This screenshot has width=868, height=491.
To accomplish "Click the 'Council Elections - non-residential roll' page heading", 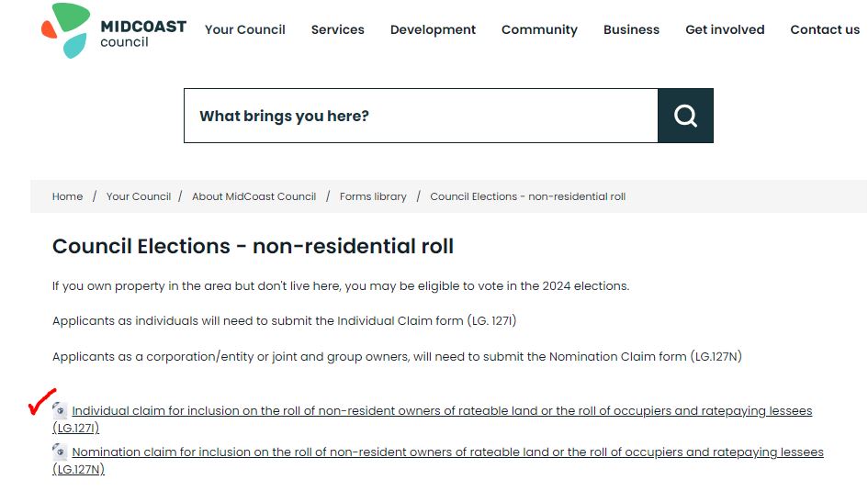I will coord(253,246).
